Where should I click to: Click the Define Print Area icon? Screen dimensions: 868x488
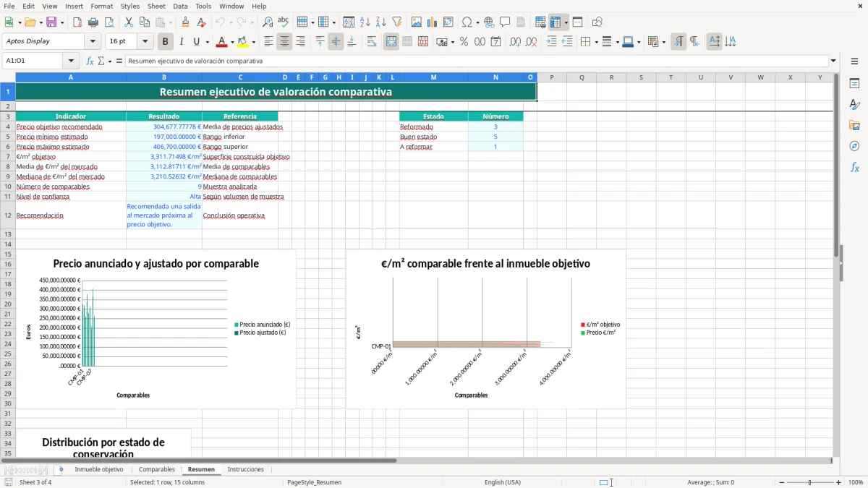tap(541, 22)
